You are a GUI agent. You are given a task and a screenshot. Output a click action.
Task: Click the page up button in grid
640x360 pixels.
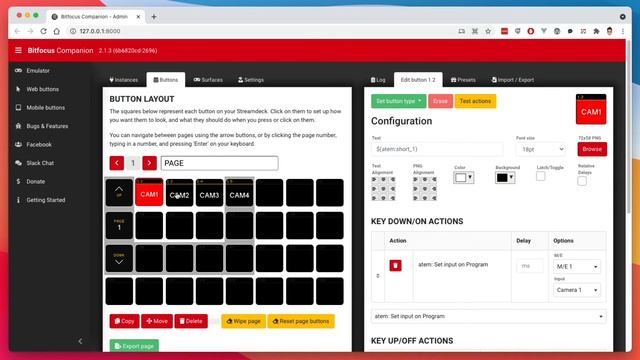click(x=119, y=192)
